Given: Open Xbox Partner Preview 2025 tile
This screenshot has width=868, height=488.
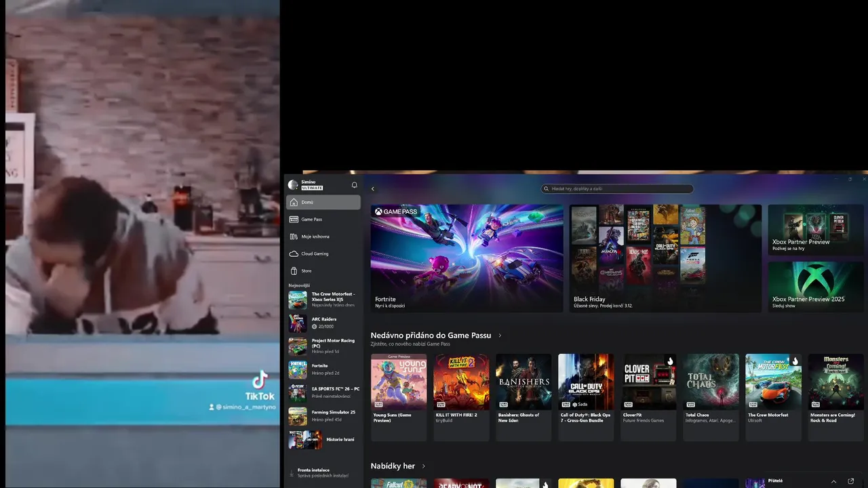Looking at the screenshot, I should [816, 287].
